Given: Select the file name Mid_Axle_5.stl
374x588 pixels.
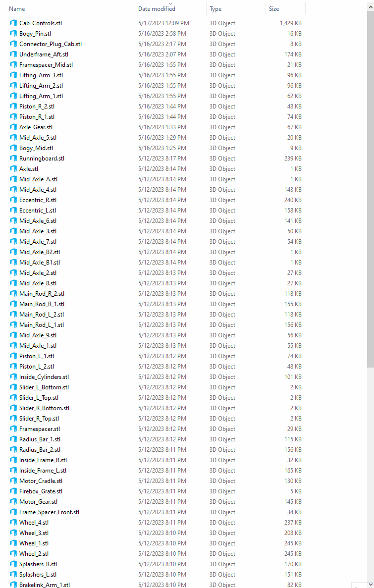Looking at the screenshot, I should click(x=38, y=138).
